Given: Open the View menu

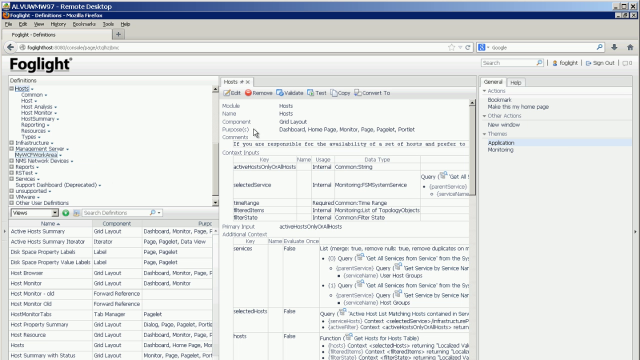Looking at the screenshot, I should [39, 24].
